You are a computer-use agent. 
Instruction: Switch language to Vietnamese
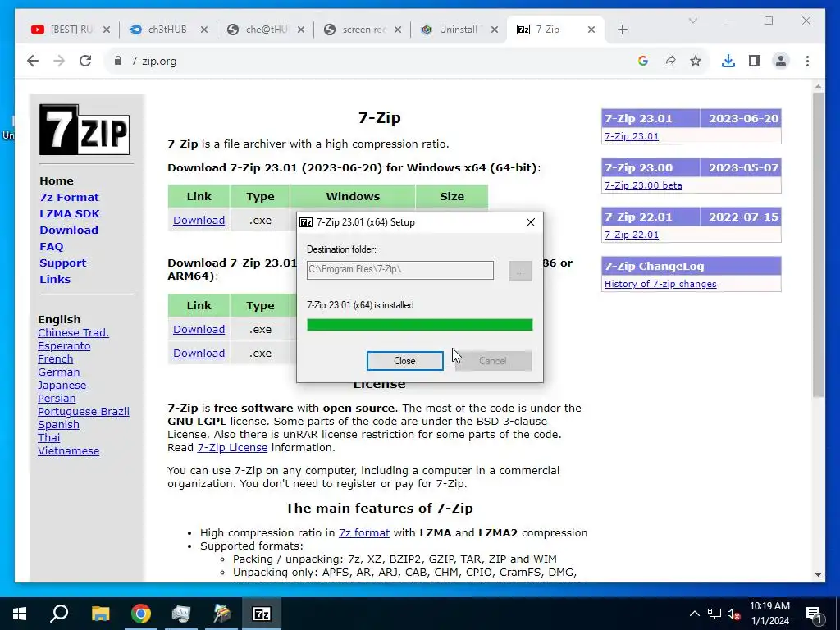coord(69,450)
